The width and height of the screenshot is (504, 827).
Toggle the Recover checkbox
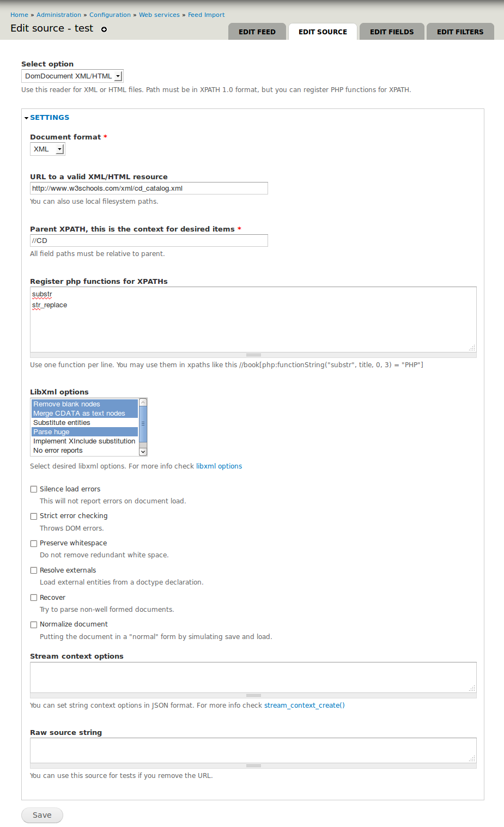34,598
